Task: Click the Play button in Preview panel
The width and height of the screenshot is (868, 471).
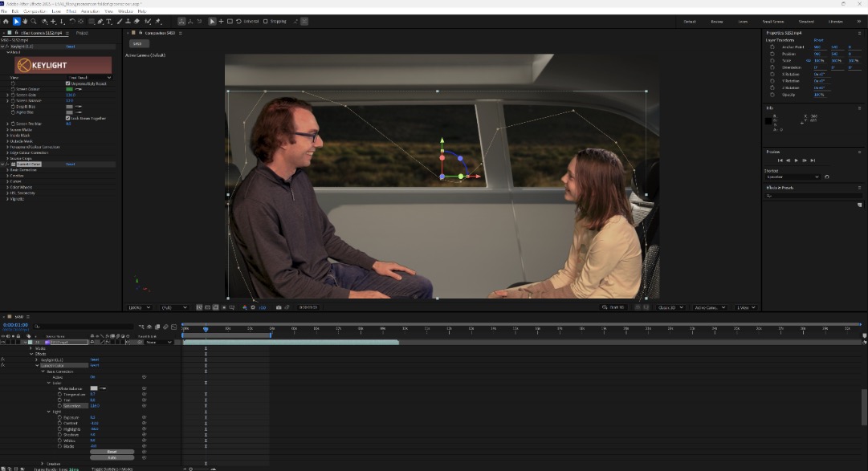Action: pyautogui.click(x=796, y=160)
